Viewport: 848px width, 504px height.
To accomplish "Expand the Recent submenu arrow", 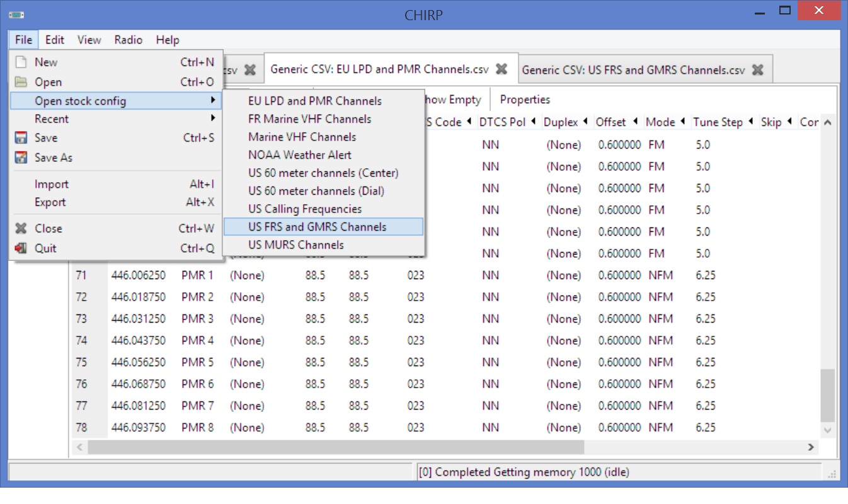I will (213, 118).
